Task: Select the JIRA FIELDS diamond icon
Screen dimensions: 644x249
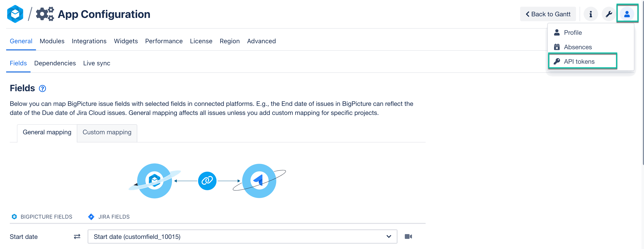Action: pyautogui.click(x=91, y=217)
